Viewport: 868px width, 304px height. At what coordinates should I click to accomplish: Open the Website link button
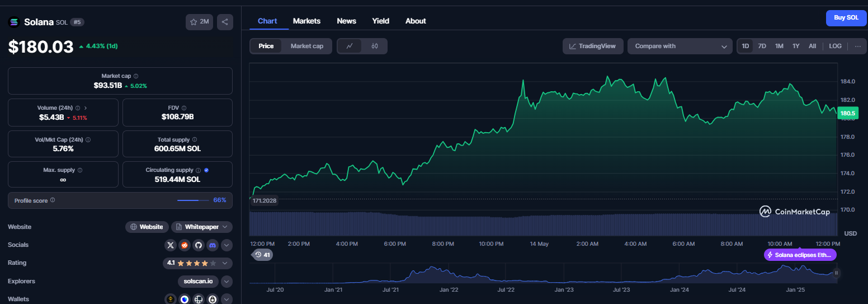click(x=147, y=227)
